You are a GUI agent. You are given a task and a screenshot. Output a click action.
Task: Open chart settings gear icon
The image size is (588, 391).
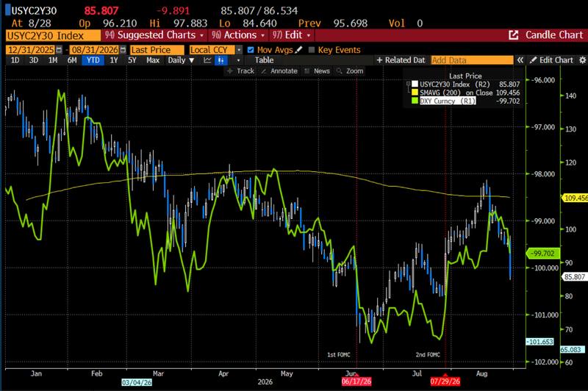[582, 60]
